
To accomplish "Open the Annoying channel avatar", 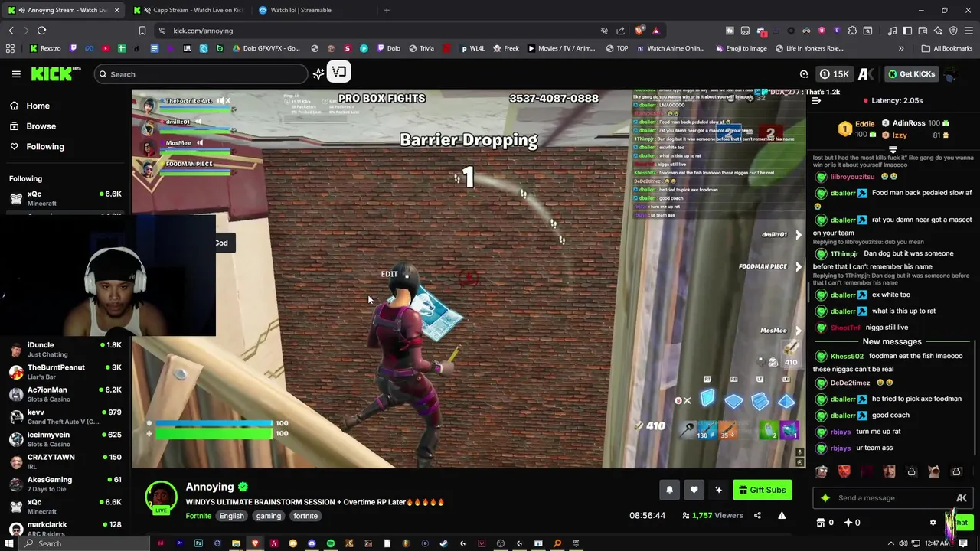I will pos(161,497).
